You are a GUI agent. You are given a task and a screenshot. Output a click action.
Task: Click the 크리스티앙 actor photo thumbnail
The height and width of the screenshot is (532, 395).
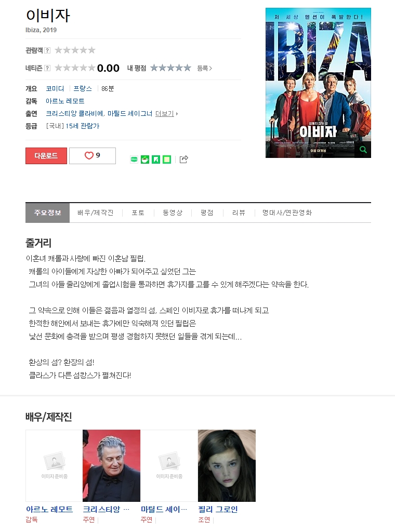[111, 465]
